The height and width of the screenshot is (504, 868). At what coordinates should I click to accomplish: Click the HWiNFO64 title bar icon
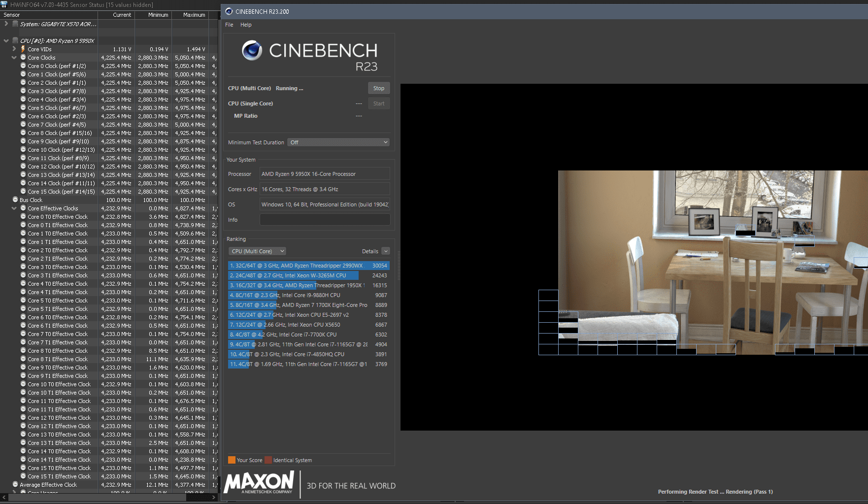pos(4,4)
